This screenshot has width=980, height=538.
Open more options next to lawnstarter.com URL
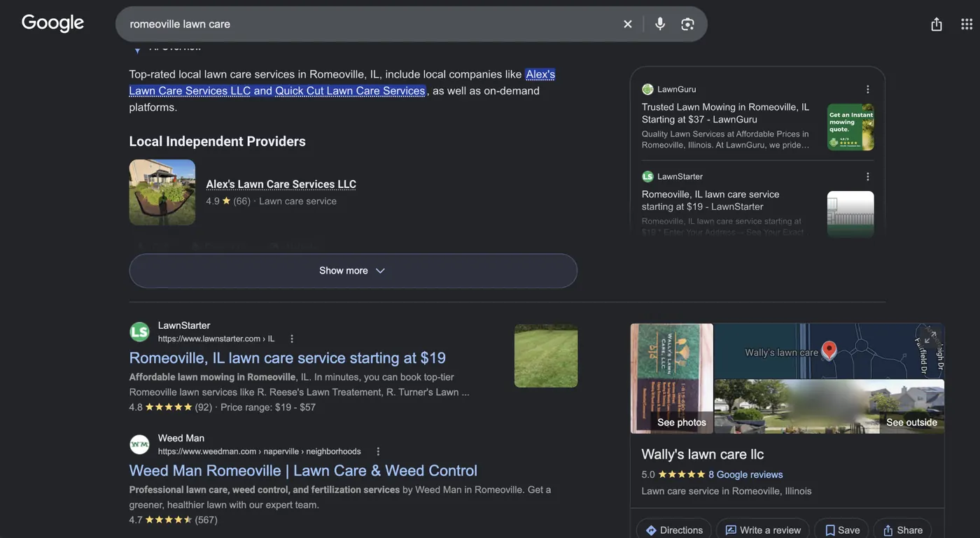point(292,339)
